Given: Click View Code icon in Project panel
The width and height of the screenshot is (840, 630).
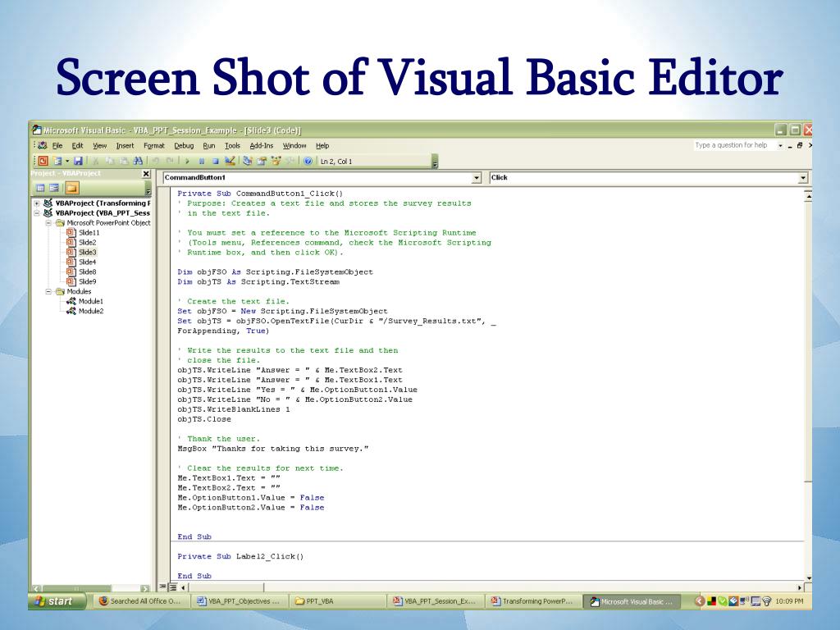Looking at the screenshot, I should (40, 188).
